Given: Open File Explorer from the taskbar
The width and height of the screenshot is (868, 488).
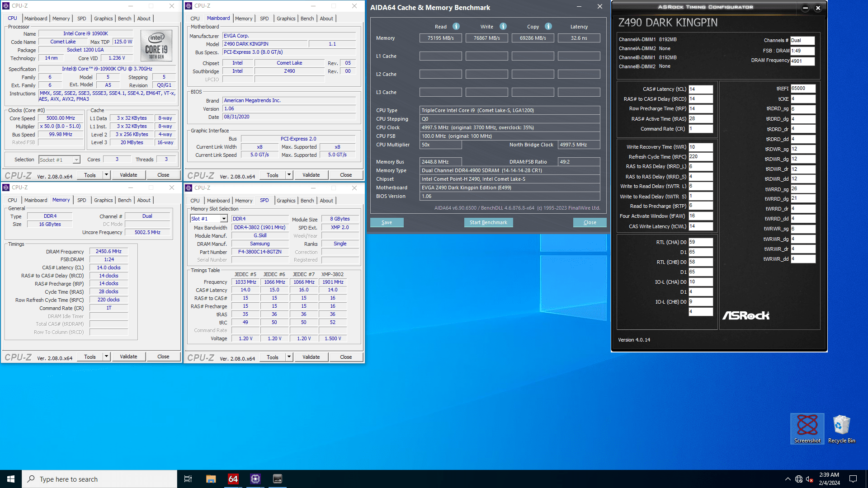Looking at the screenshot, I should tap(211, 479).
